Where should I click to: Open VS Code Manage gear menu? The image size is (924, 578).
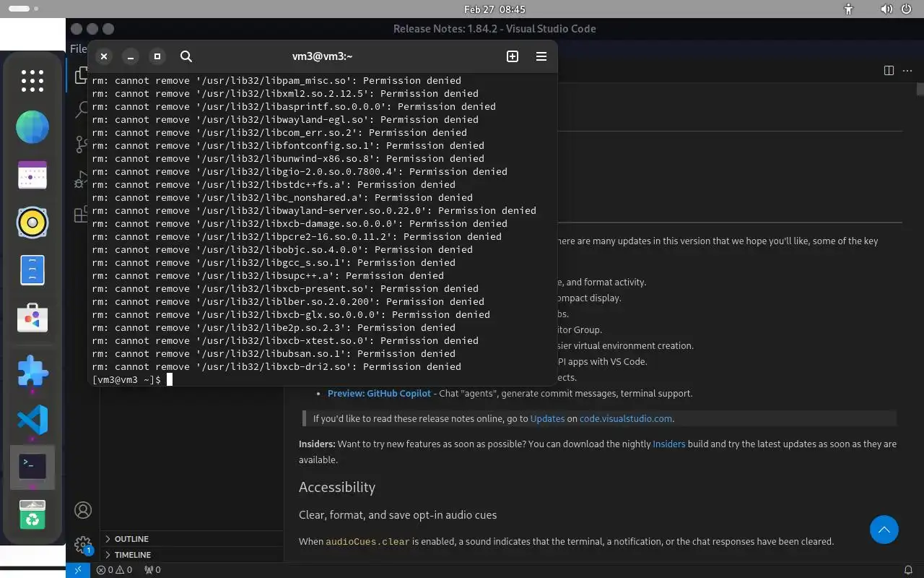click(x=83, y=544)
